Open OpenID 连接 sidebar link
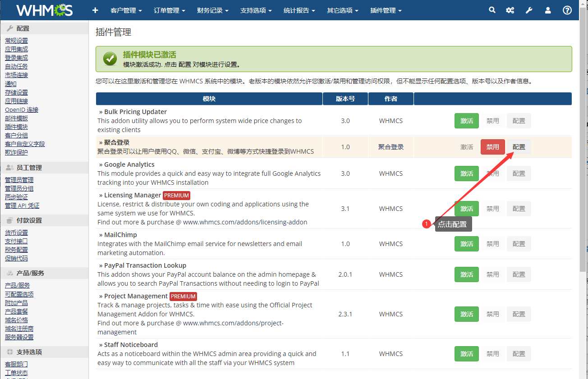Image resolution: width=588 pixels, height=379 pixels. click(x=22, y=110)
